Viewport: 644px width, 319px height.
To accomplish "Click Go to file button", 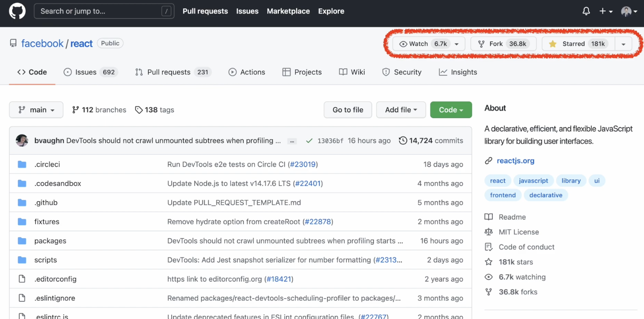I will coord(348,110).
